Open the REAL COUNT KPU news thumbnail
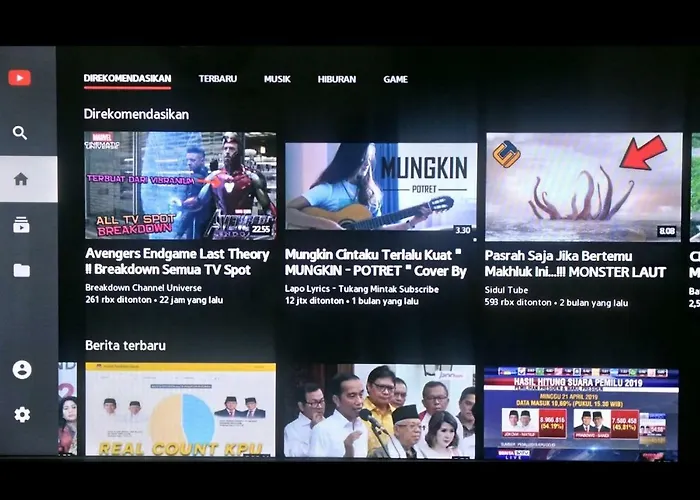The height and width of the screenshot is (500, 700). coord(180,410)
